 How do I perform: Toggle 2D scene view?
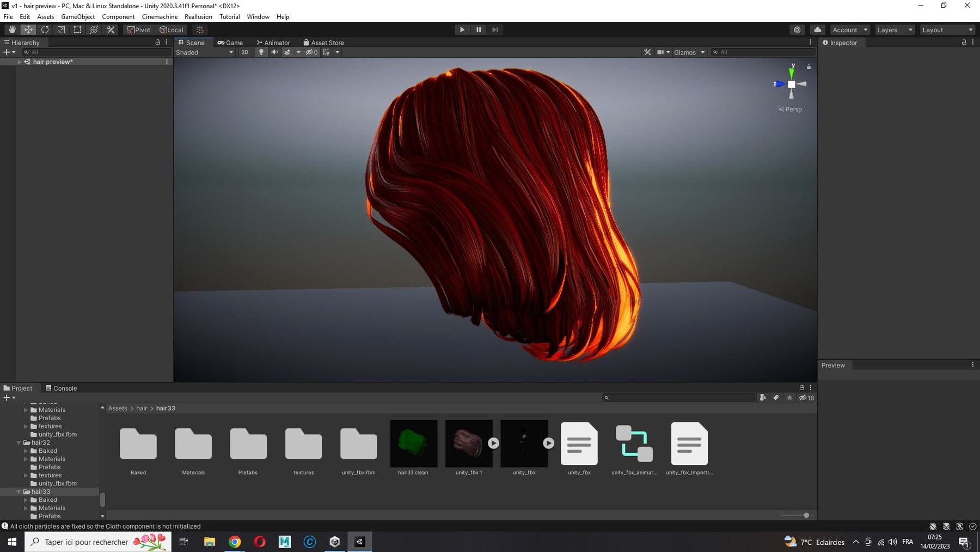pyautogui.click(x=245, y=52)
